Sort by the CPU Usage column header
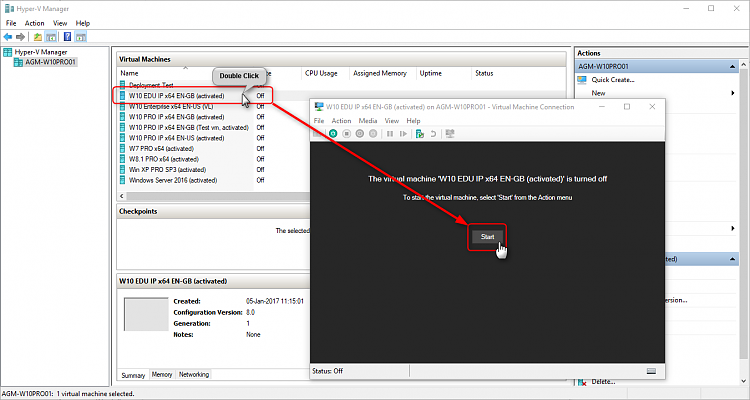This screenshot has height=400, width=750. click(x=321, y=73)
